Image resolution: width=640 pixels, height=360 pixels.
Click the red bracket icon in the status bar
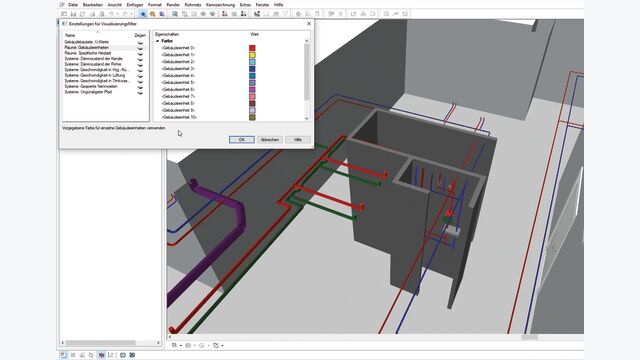tap(111, 355)
